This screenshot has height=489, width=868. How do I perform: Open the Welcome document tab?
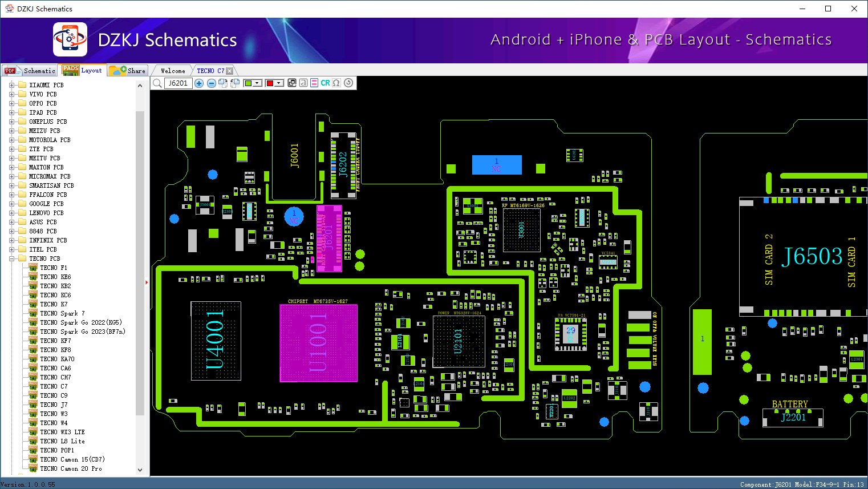pos(173,71)
